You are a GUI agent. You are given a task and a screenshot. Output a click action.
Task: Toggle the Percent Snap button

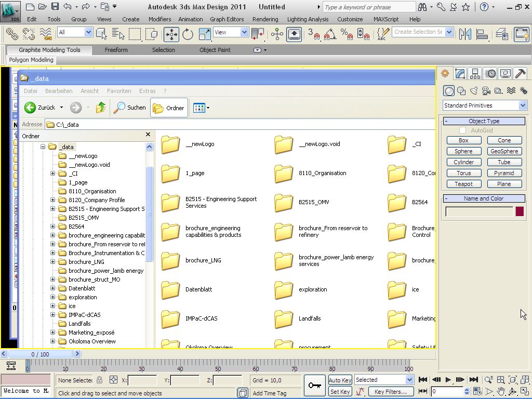pos(347,34)
